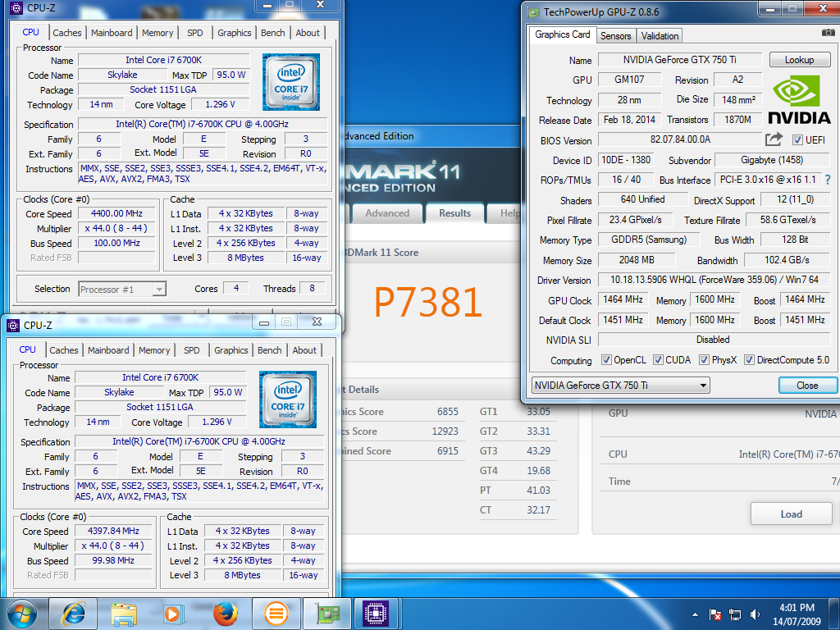Click the lower CPU-Z title bar icon
The width and height of the screenshot is (840, 630).
click(x=13, y=325)
